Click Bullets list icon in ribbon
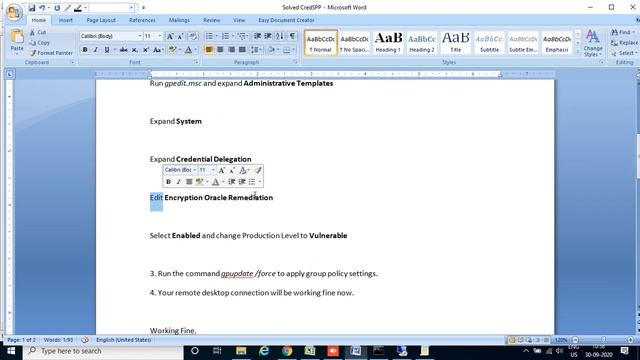The image size is (640, 360). (209, 36)
